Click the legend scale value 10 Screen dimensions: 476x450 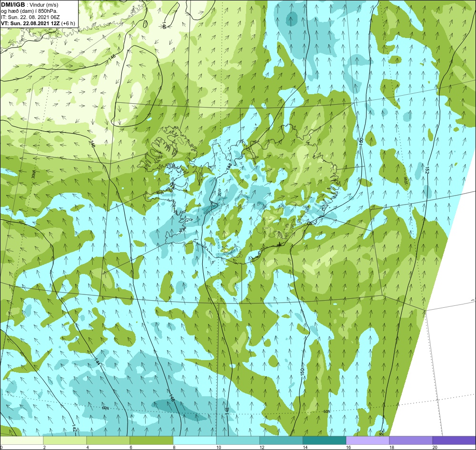pyautogui.click(x=218, y=447)
